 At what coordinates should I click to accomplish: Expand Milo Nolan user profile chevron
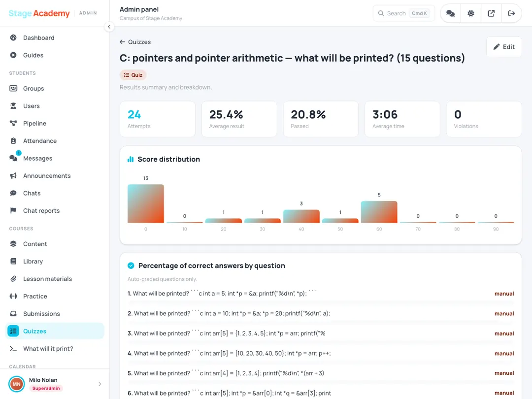click(100, 384)
